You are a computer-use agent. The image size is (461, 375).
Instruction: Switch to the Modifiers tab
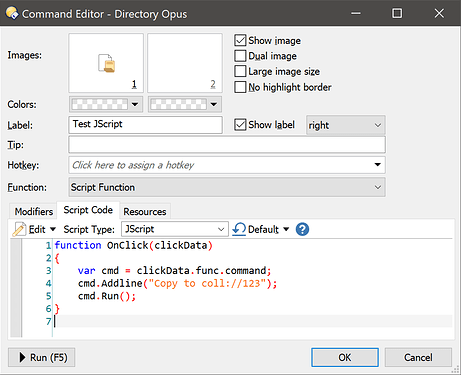(34, 212)
